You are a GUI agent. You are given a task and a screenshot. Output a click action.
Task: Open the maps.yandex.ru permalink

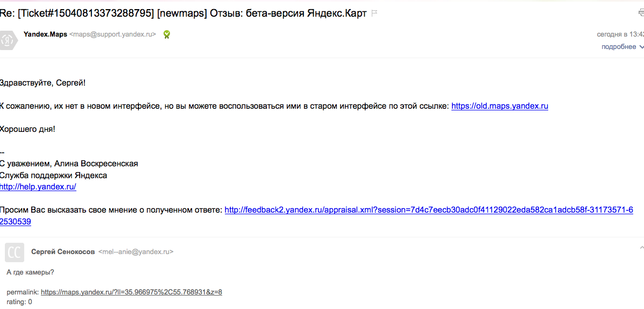point(131,292)
